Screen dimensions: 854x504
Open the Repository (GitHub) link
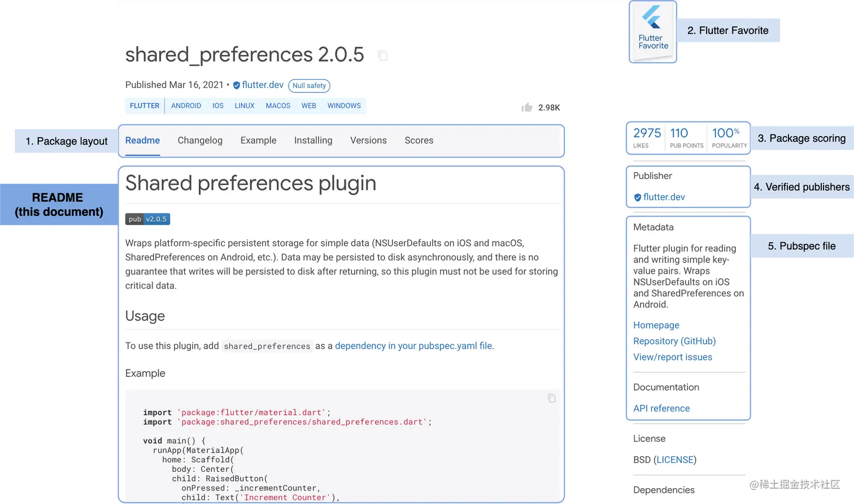(x=674, y=341)
